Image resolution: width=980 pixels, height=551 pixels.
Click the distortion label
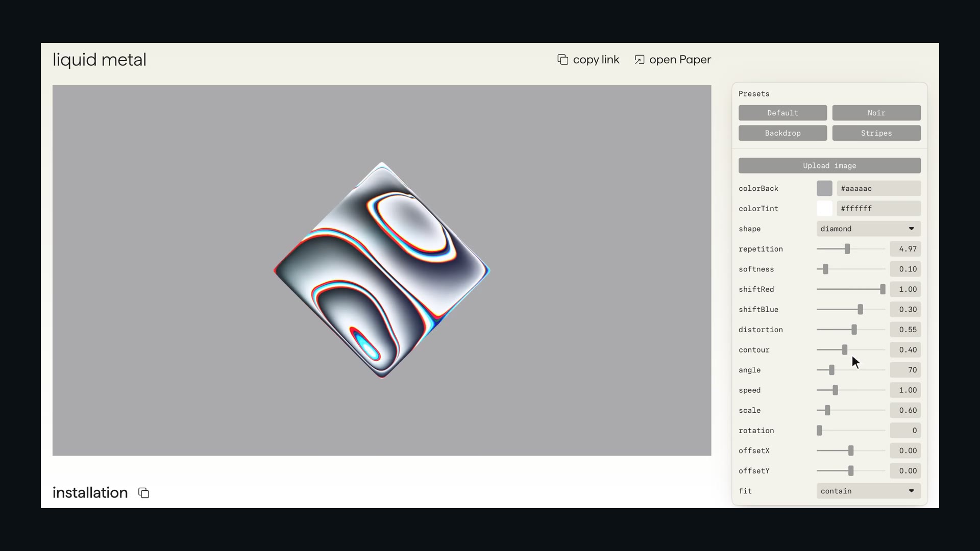[761, 330]
